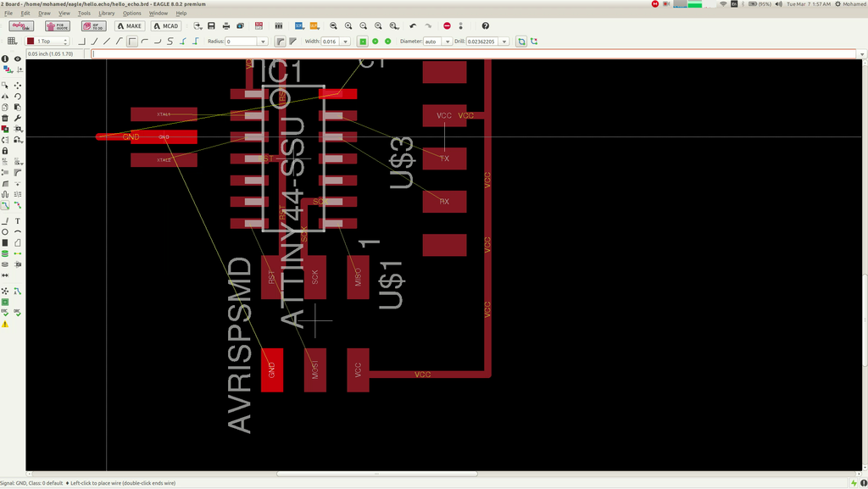Select the Arc drawing tool
The height and width of the screenshot is (489, 868).
18,231
